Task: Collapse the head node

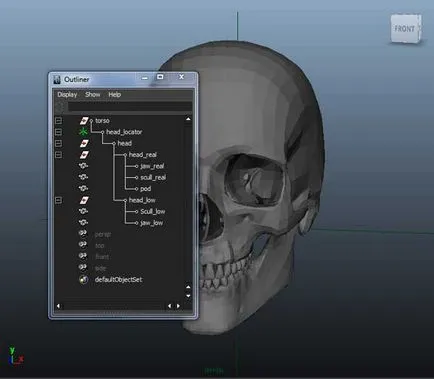Action: 58,143
